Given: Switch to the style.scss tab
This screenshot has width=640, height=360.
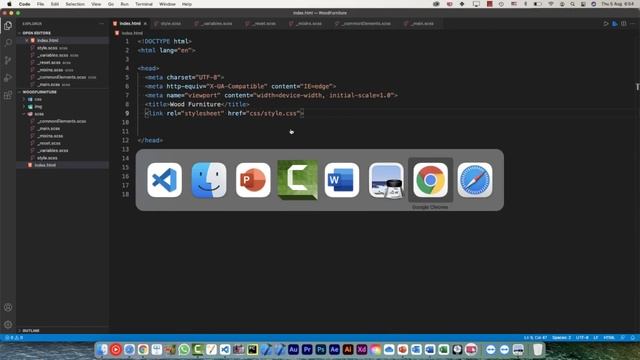Looking at the screenshot, I should (x=171, y=24).
